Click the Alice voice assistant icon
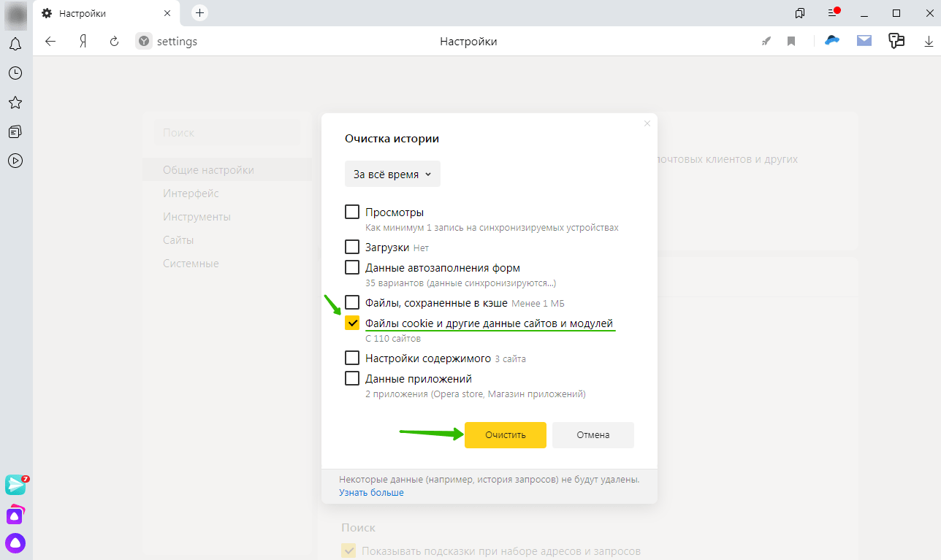 15,542
